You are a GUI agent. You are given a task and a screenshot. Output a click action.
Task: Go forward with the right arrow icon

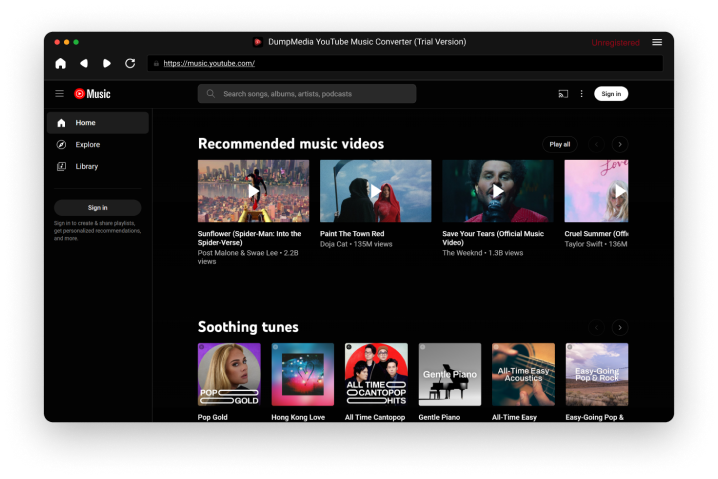click(x=107, y=63)
